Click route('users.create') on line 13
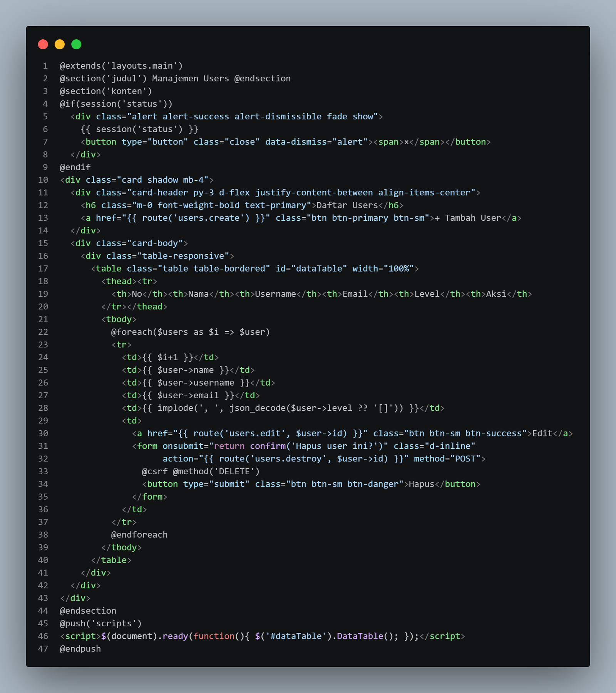This screenshot has height=693, width=616. click(x=196, y=218)
